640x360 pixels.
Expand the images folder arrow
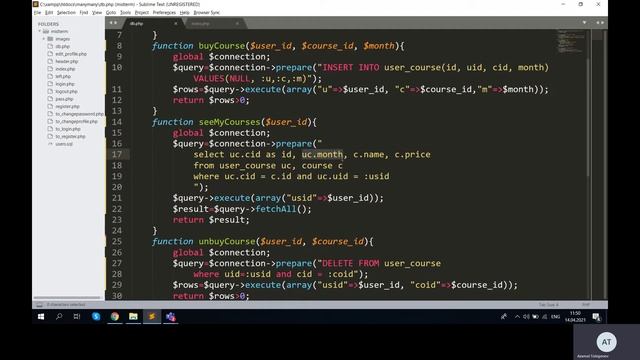tap(44, 39)
